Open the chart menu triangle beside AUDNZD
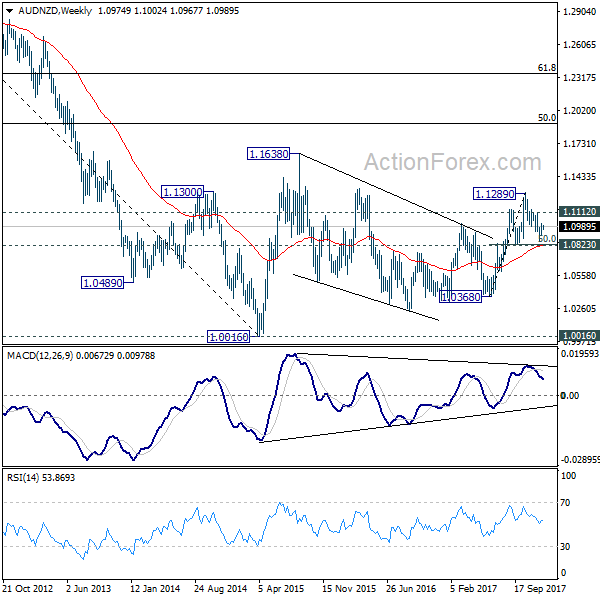600x600 pixels. [x=9, y=11]
